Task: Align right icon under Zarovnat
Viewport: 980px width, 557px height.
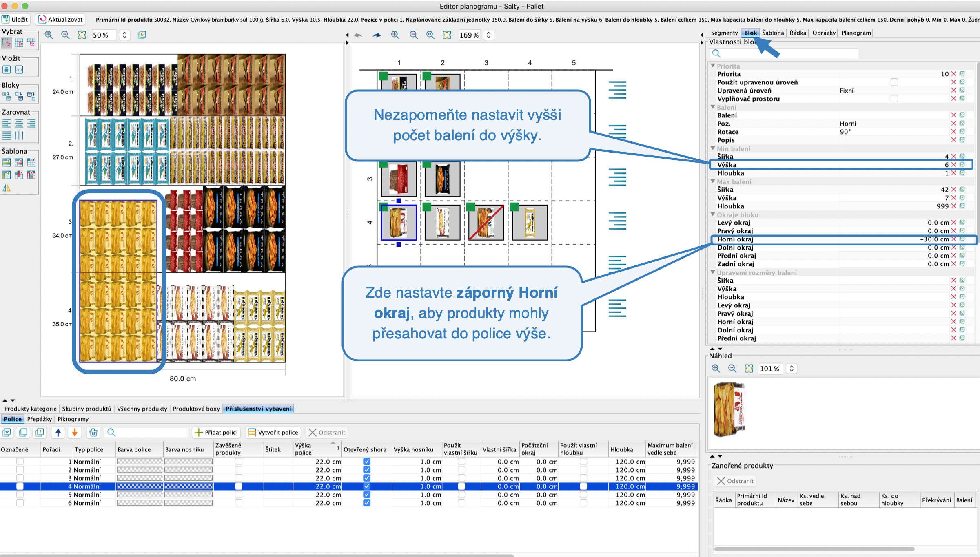Action: coord(31,124)
